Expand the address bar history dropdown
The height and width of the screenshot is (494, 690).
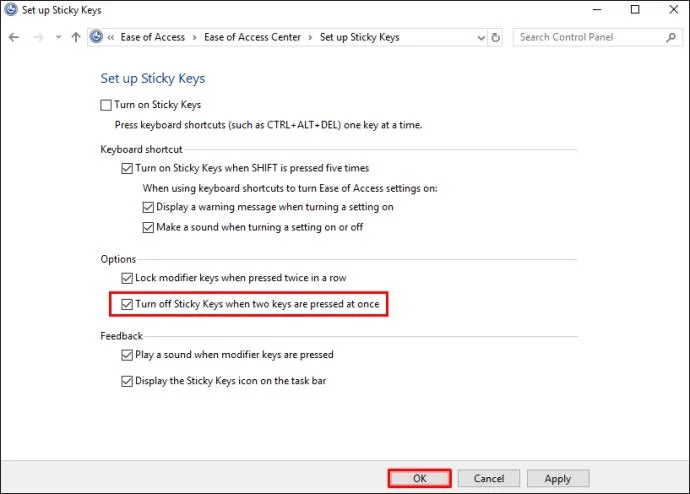[x=481, y=38]
